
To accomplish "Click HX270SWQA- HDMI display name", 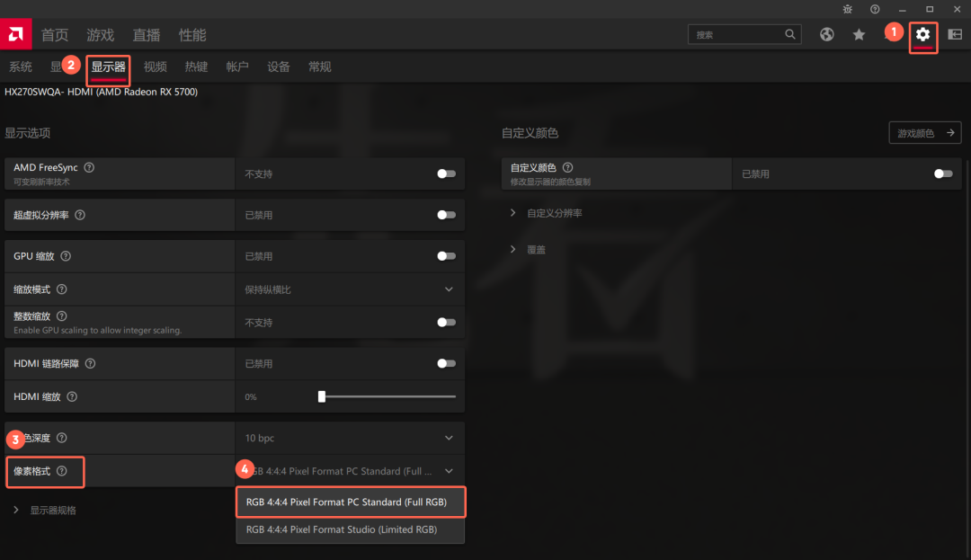I will (x=101, y=92).
